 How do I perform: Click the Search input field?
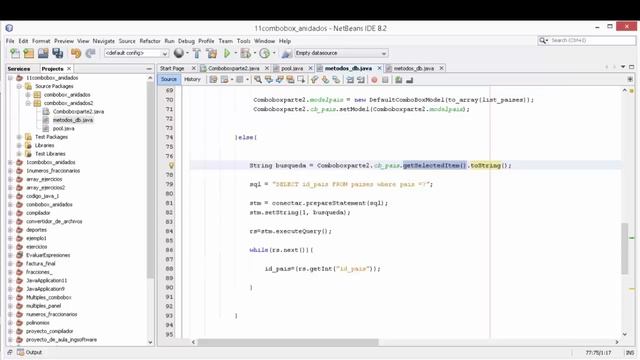click(592, 40)
